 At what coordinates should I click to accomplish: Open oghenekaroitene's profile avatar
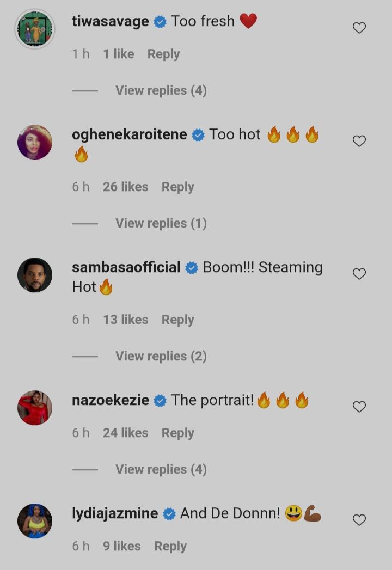pos(35,142)
